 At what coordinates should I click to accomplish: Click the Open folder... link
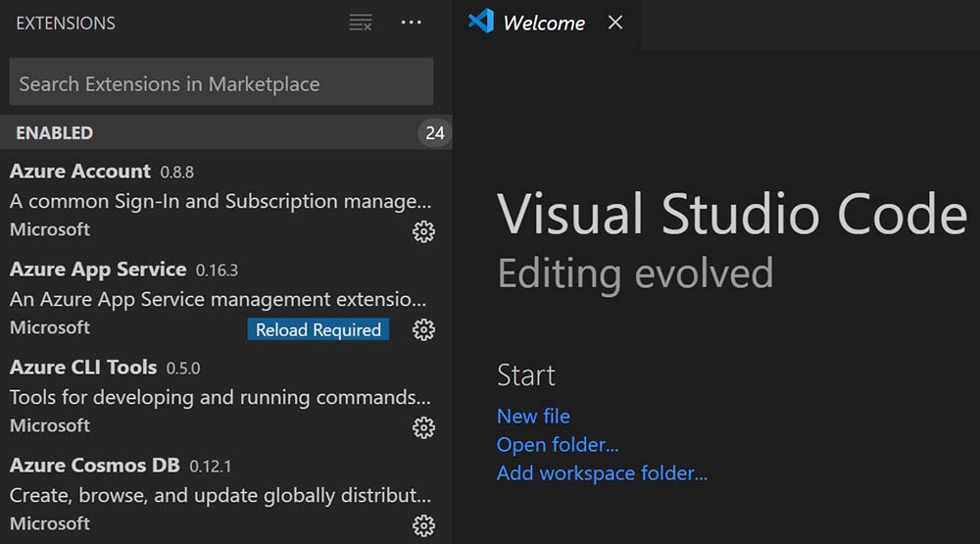[x=558, y=445]
